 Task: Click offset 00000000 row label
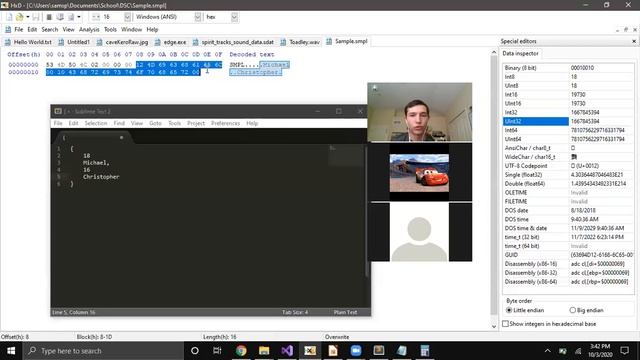click(23, 64)
